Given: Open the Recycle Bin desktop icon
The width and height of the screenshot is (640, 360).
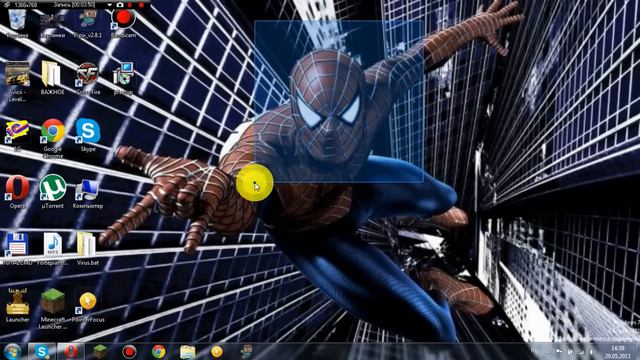Looking at the screenshot, I should point(17,24).
